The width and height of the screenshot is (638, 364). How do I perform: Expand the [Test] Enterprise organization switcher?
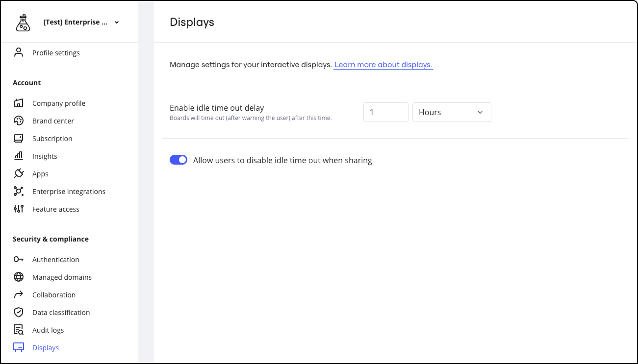(x=81, y=22)
